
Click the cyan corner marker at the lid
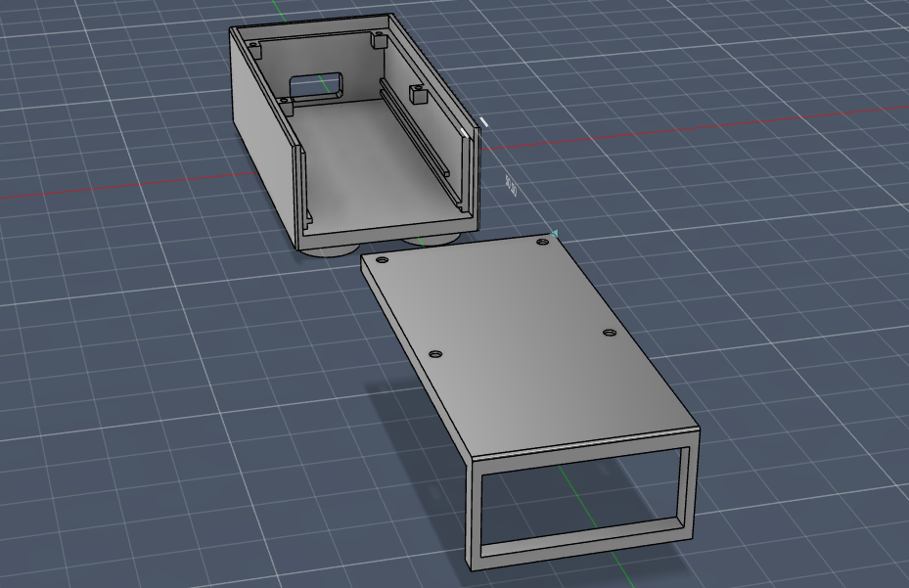(x=554, y=234)
